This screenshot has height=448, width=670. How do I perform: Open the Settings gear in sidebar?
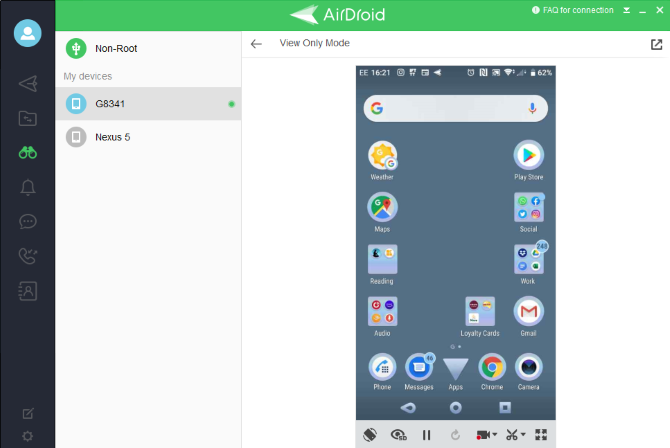pos(28,436)
